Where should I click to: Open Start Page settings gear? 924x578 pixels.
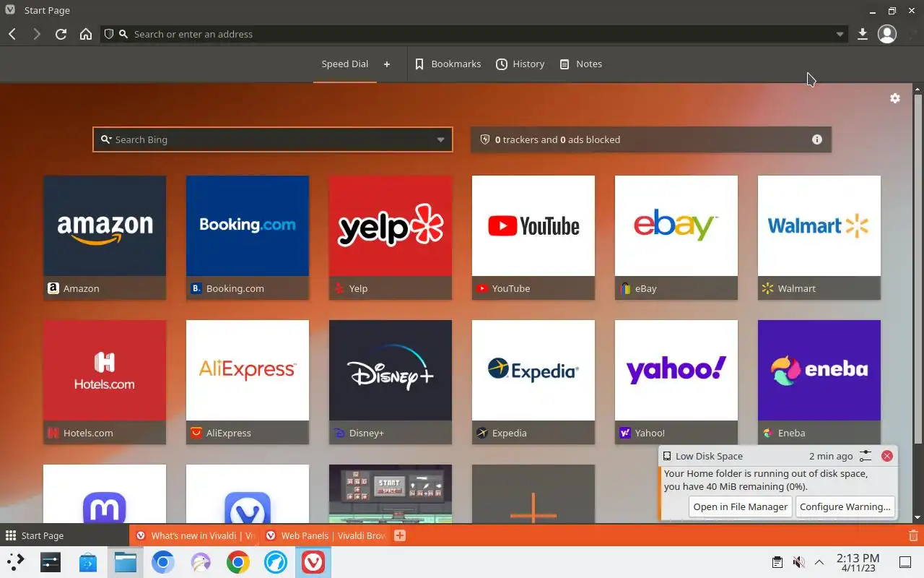[895, 98]
